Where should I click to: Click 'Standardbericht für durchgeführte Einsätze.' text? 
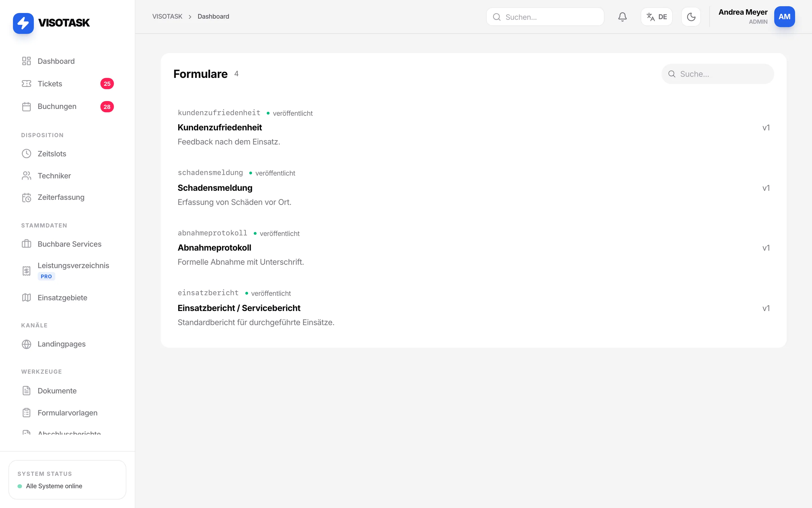[x=256, y=323]
